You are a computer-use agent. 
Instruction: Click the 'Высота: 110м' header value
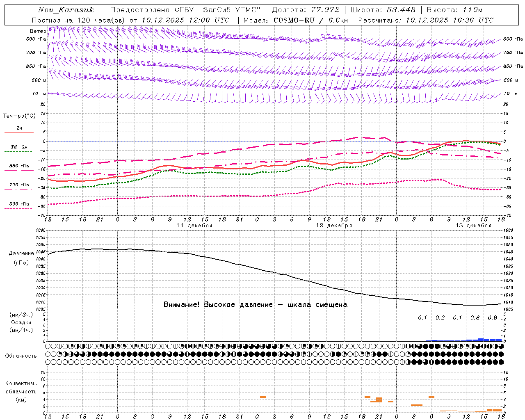point(454,10)
